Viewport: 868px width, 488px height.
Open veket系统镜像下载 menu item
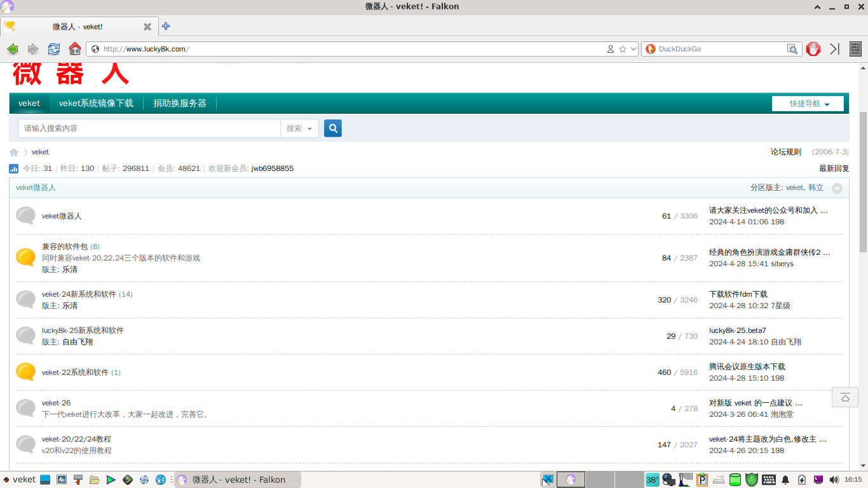(96, 103)
